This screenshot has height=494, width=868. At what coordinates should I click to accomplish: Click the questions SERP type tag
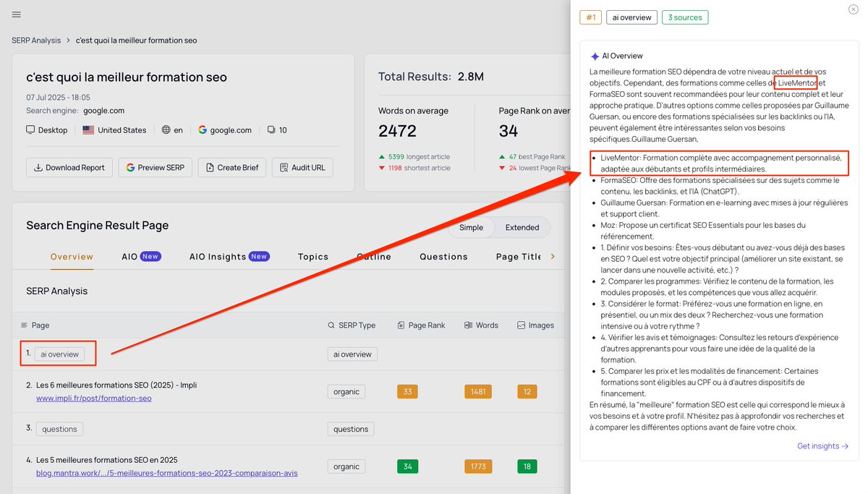(x=351, y=429)
